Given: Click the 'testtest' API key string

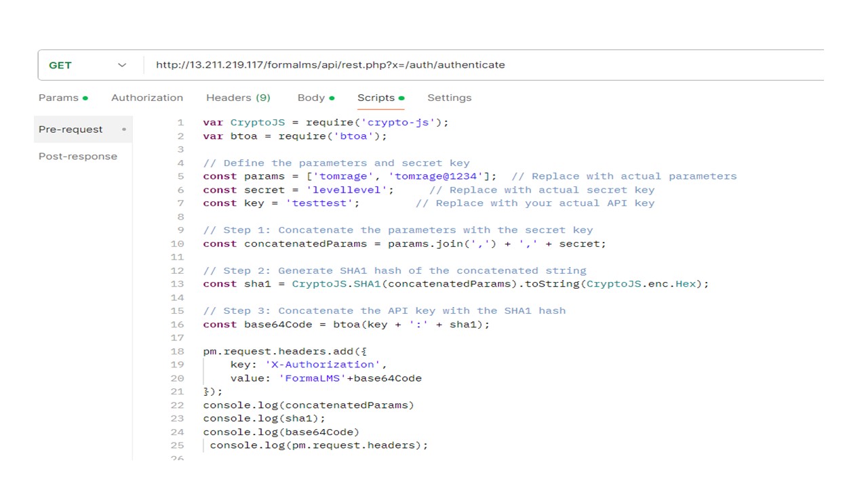Looking at the screenshot, I should 322,203.
